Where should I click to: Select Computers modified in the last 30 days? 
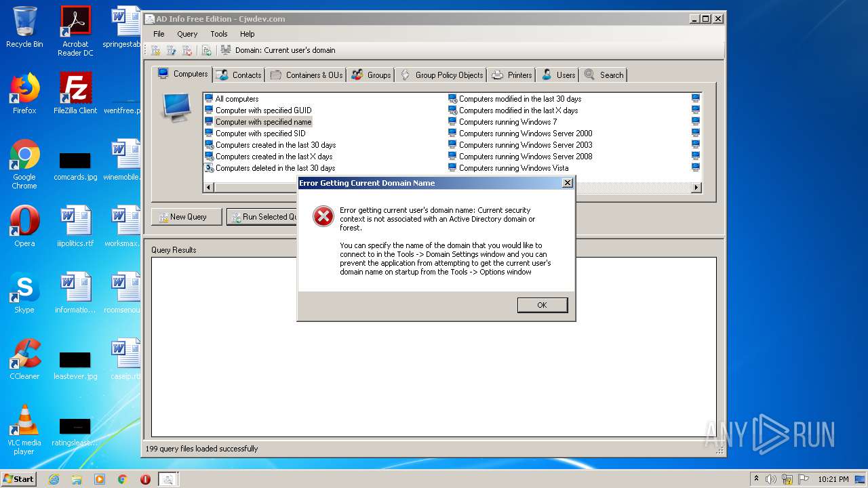tap(515, 99)
